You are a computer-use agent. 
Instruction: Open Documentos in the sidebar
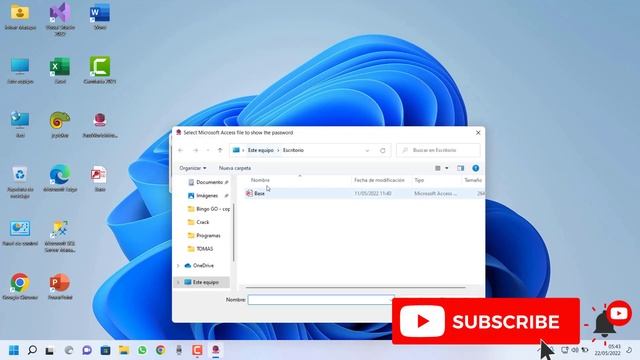pyautogui.click(x=209, y=182)
